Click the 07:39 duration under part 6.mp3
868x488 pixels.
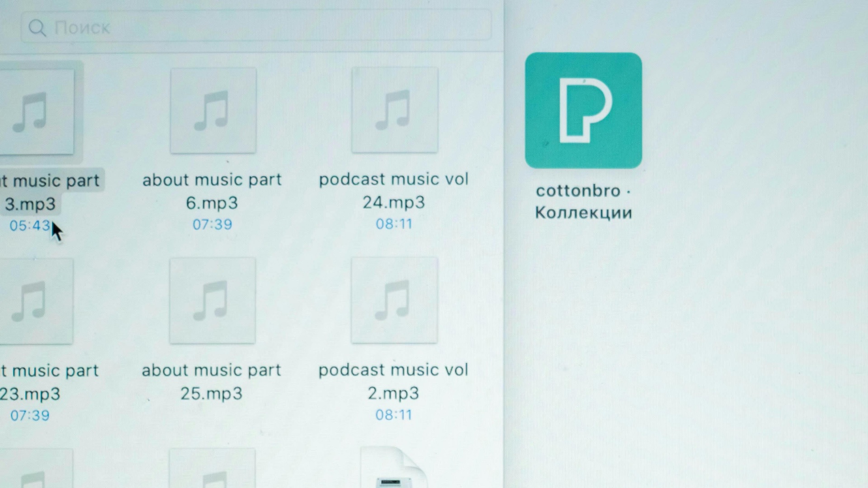[212, 224]
